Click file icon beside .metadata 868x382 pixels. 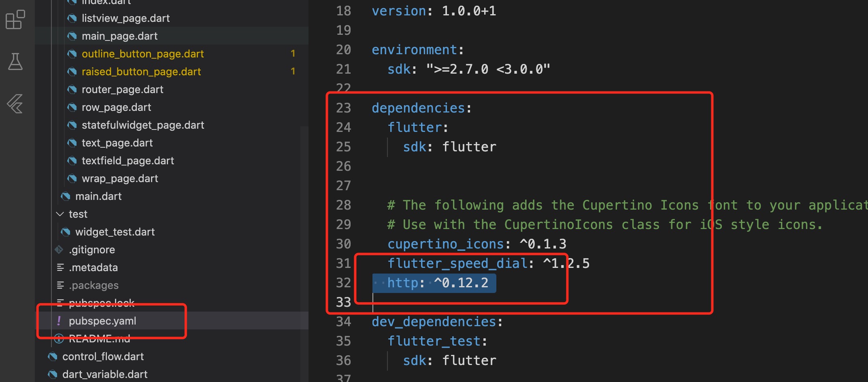[60, 267]
